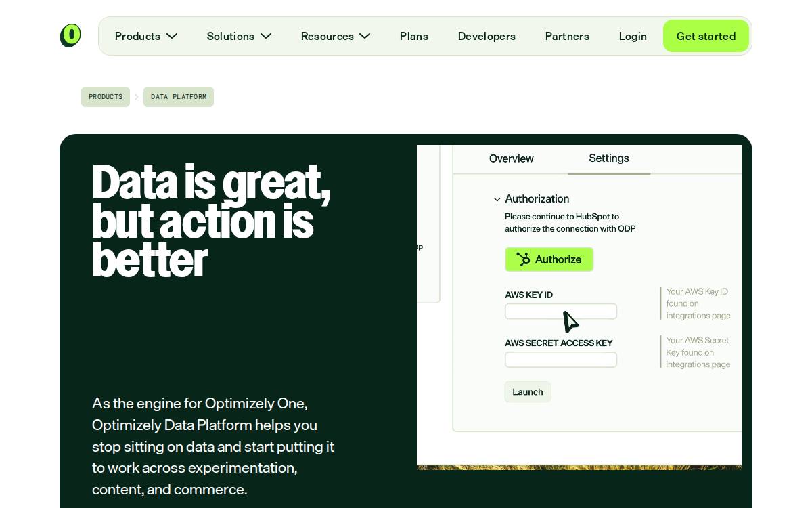
Task: Open the Developers link
Action: coord(487,36)
